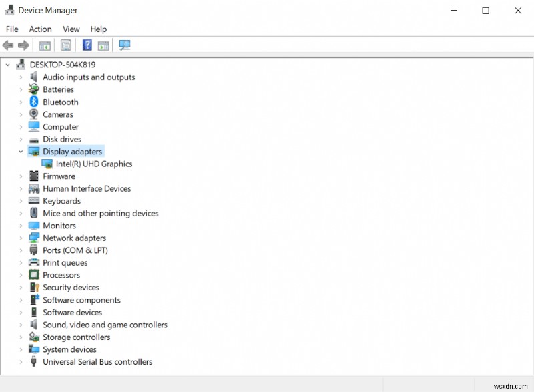Image resolution: width=534 pixels, height=392 pixels.
Task: Select the Ports (COM & LPT) category
Action: click(73, 250)
